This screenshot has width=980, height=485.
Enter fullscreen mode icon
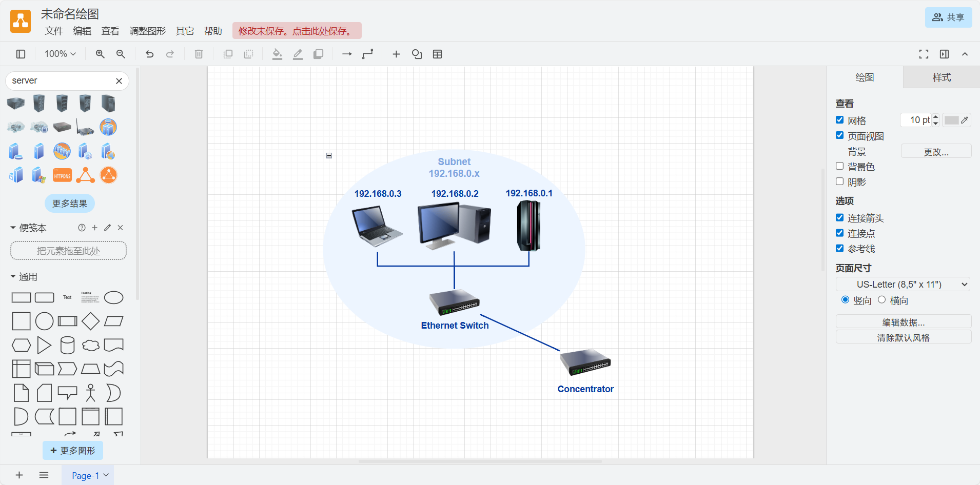(x=924, y=54)
